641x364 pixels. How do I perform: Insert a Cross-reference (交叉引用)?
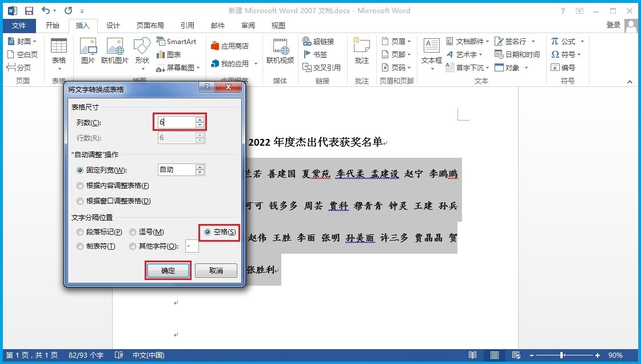[x=322, y=67]
